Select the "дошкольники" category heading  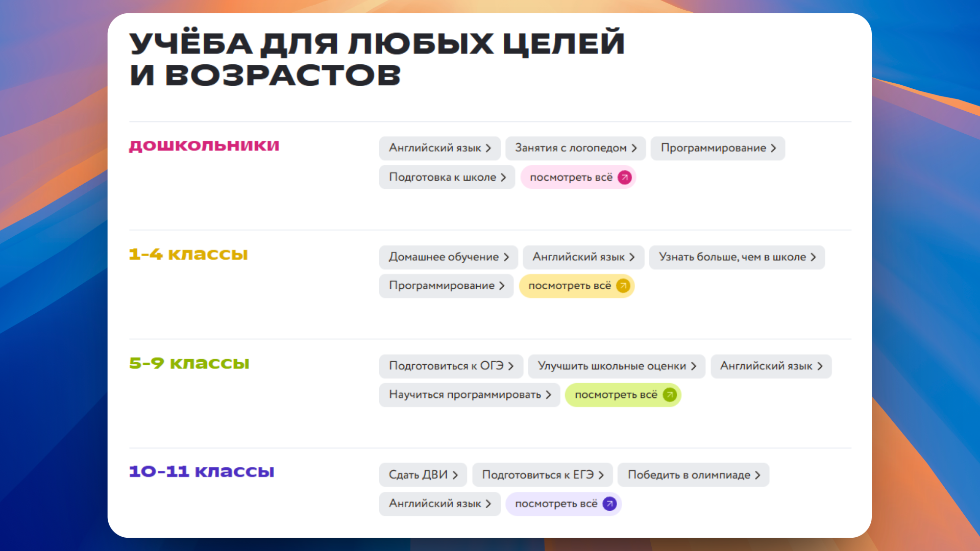(204, 145)
